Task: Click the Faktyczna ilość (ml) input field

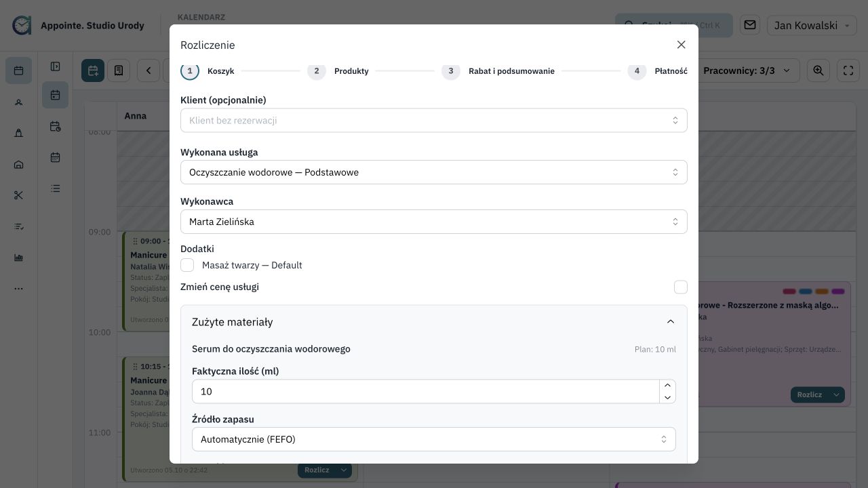Action: (426, 391)
